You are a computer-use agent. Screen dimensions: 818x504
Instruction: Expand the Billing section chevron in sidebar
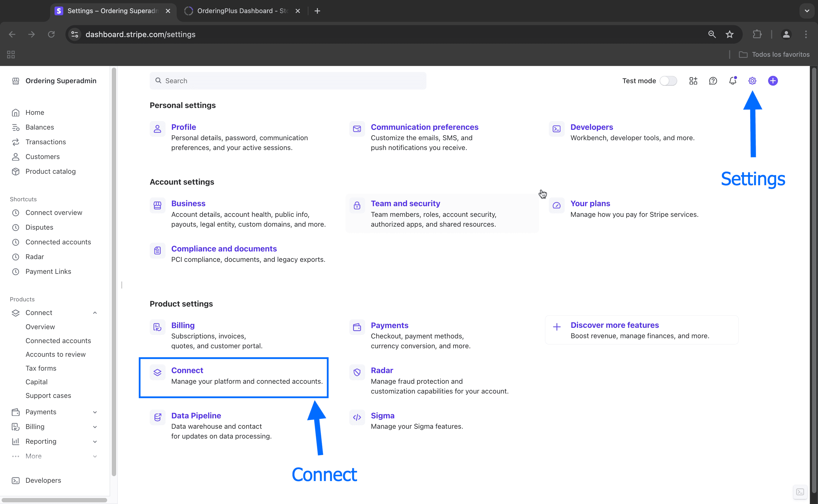tap(95, 427)
